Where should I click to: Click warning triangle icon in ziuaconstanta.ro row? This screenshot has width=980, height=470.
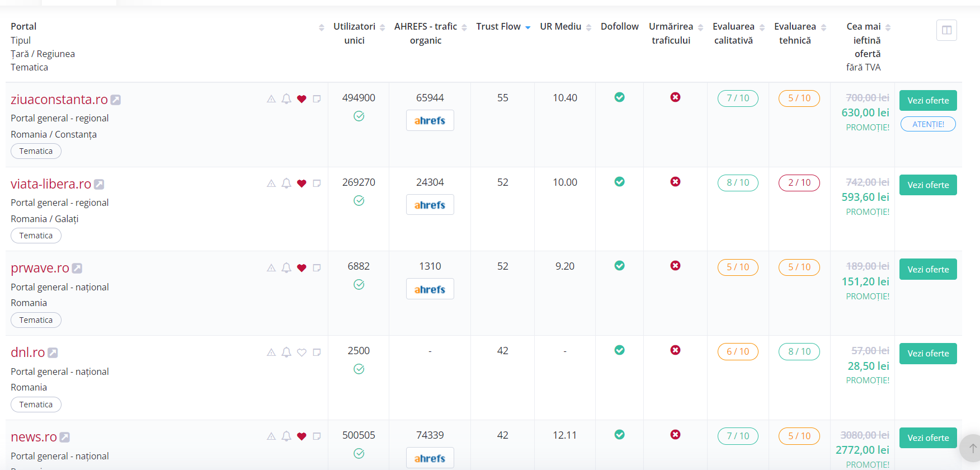coord(271,99)
